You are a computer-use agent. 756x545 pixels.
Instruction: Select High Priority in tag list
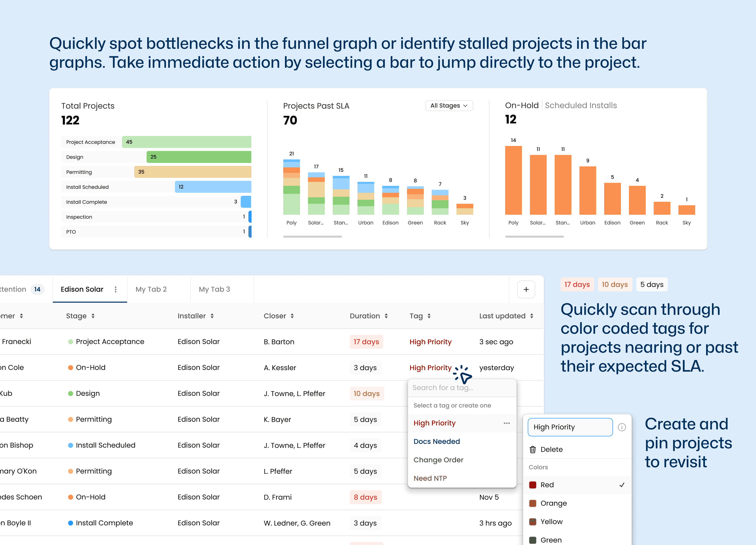point(434,423)
